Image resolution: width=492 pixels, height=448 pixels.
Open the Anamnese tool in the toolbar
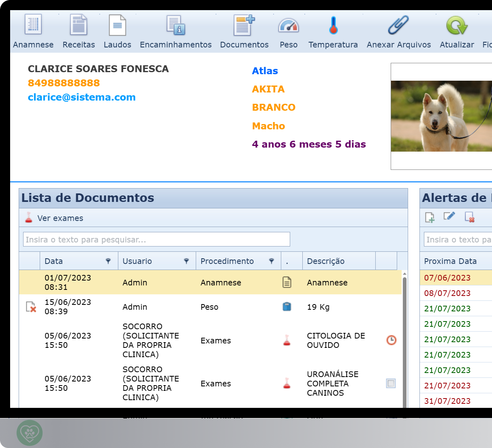[x=33, y=24]
